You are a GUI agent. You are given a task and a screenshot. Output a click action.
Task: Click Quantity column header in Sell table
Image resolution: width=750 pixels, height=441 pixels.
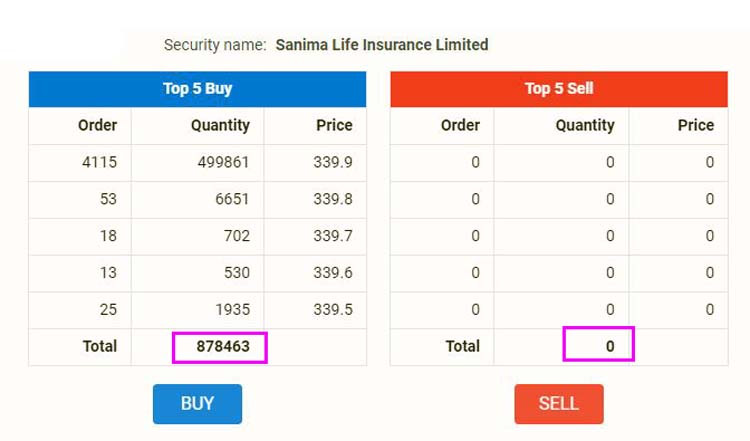(x=585, y=126)
